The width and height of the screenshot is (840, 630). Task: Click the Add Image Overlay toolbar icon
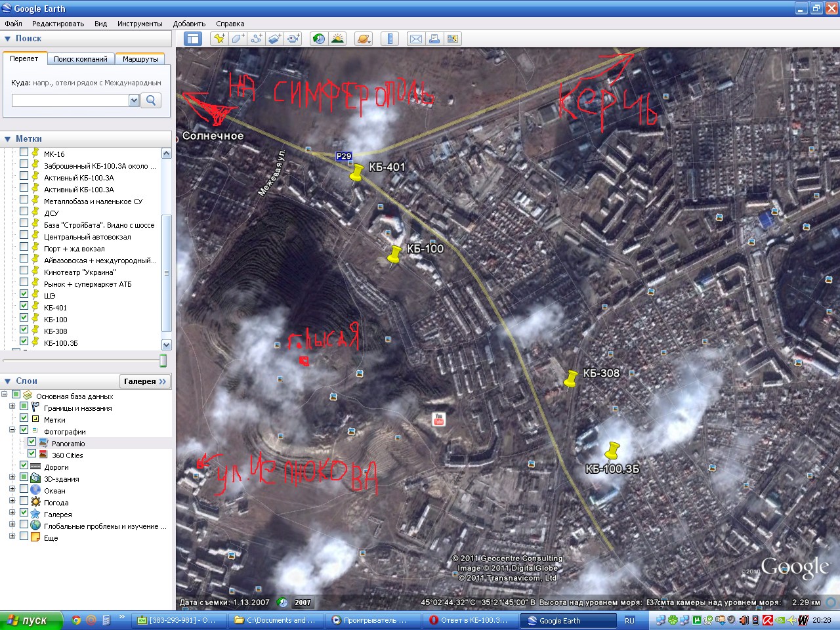pos(274,39)
